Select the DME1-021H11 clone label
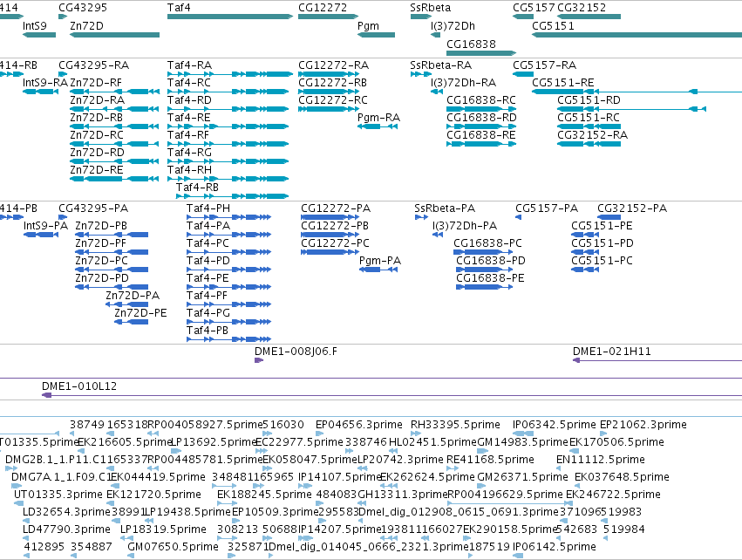The height and width of the screenshot is (560, 742). (612, 352)
